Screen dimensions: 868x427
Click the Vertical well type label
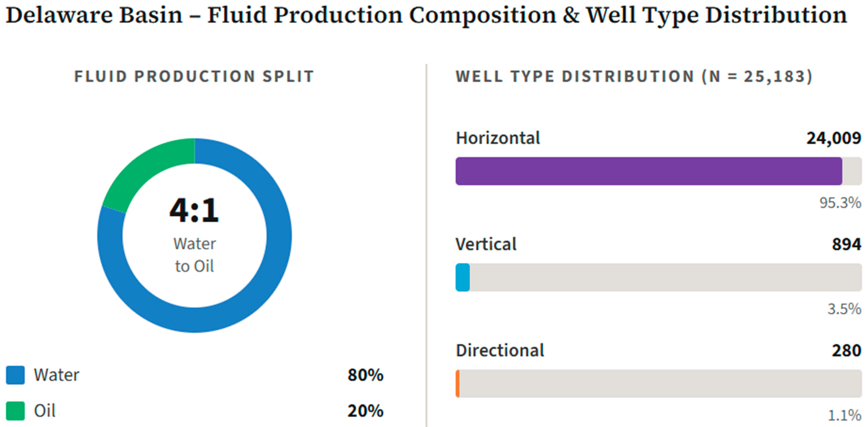[x=486, y=244]
